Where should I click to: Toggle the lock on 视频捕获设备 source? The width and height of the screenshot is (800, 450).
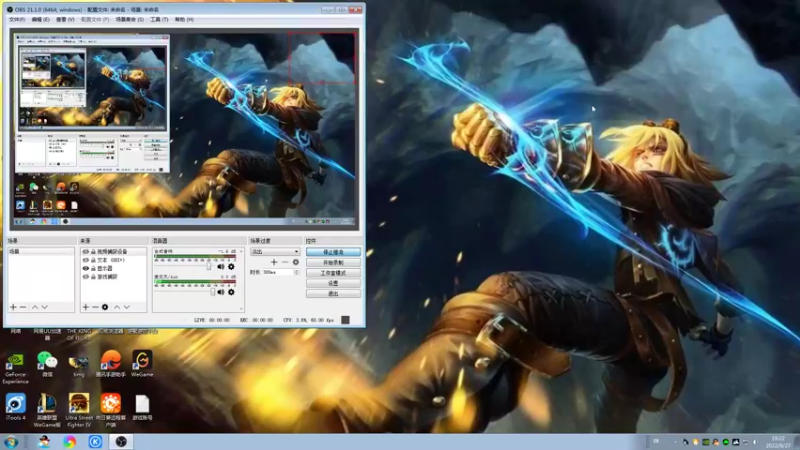pyautogui.click(x=93, y=252)
